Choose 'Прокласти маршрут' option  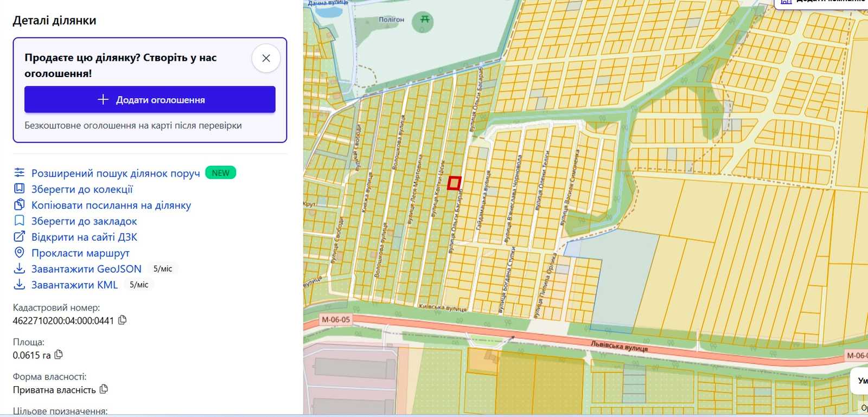80,253
